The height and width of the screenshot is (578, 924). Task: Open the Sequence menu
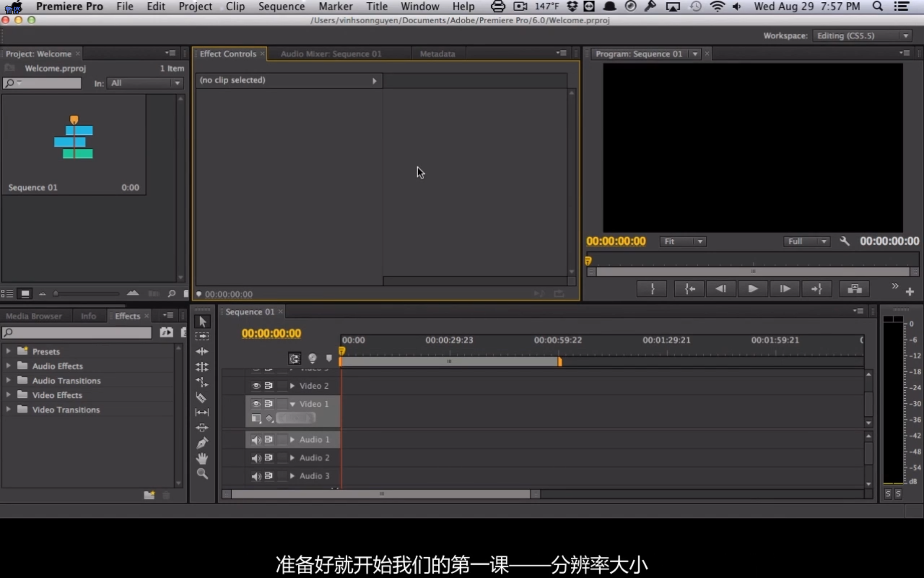[x=281, y=6]
